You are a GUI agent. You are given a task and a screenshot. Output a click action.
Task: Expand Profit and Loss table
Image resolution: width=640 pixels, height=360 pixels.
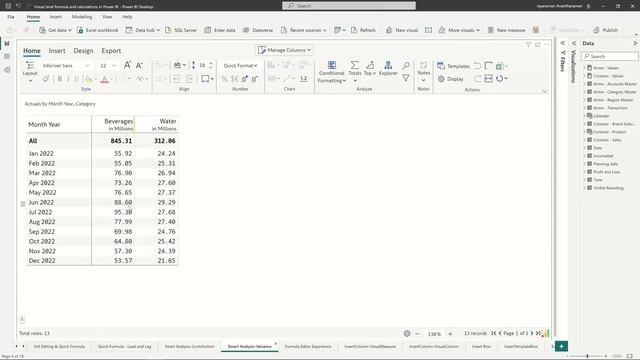(x=584, y=172)
